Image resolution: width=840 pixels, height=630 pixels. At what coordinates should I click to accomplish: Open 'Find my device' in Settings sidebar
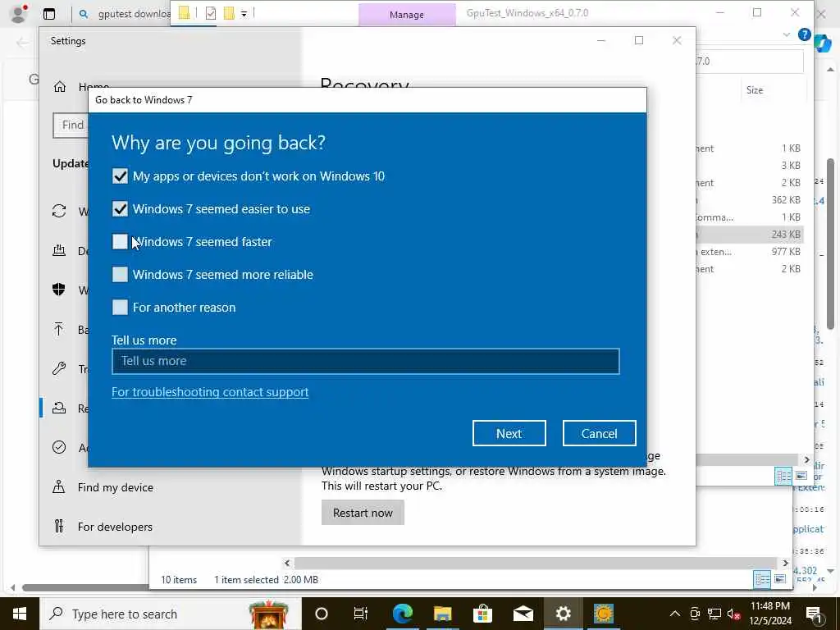pos(115,487)
